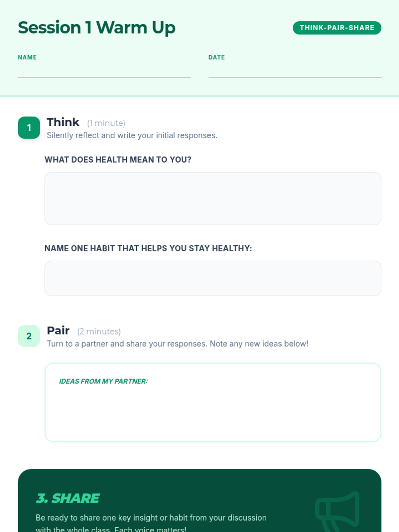Viewport: 399px width, 532px height.
Task: Click the 'What does health mean' answer box
Action: coord(213,199)
